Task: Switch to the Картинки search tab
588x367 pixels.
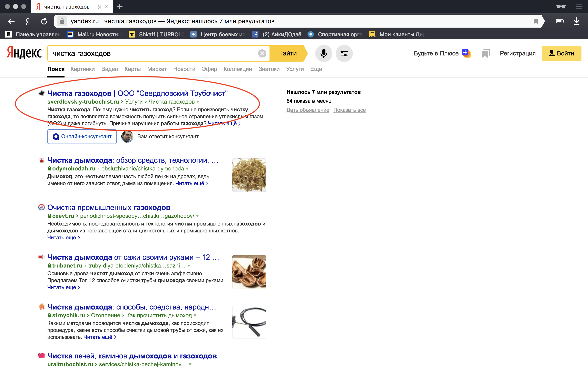Action: pyautogui.click(x=83, y=69)
